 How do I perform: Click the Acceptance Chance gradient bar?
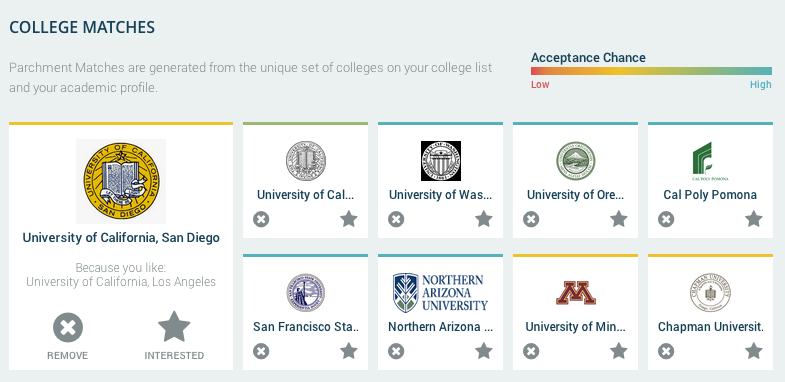651,71
